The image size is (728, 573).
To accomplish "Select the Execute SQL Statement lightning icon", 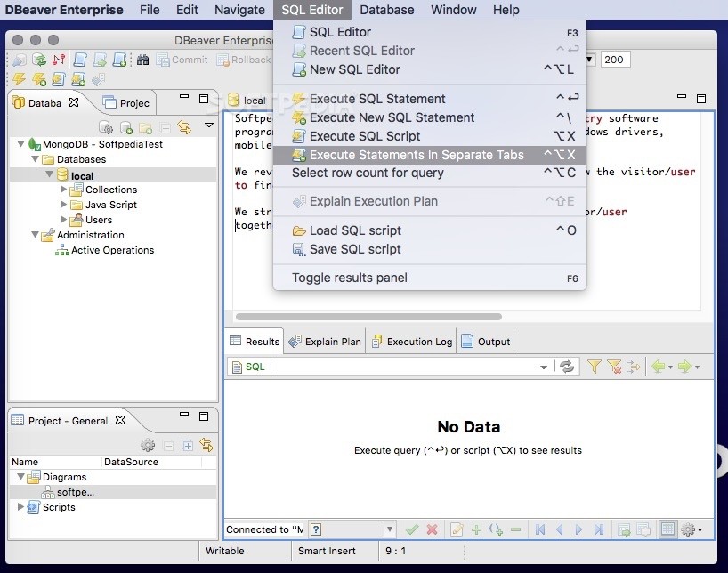I will pyautogui.click(x=19, y=79).
